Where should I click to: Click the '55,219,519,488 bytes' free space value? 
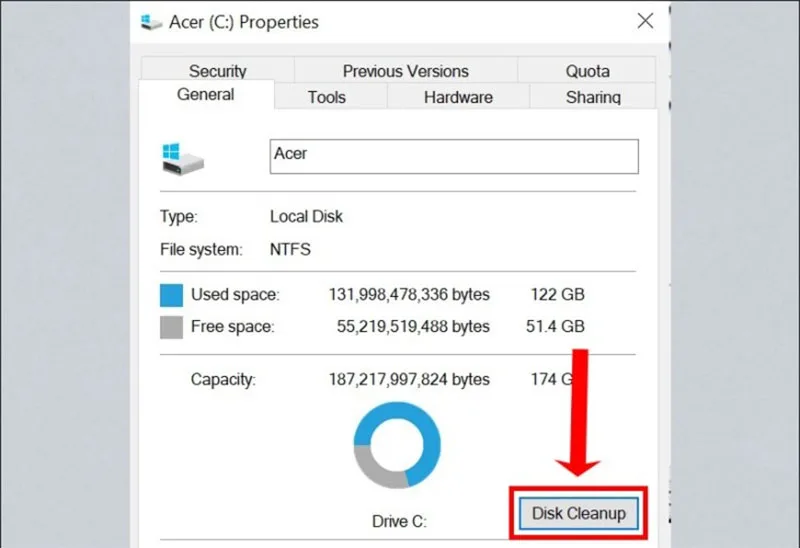pyautogui.click(x=413, y=327)
